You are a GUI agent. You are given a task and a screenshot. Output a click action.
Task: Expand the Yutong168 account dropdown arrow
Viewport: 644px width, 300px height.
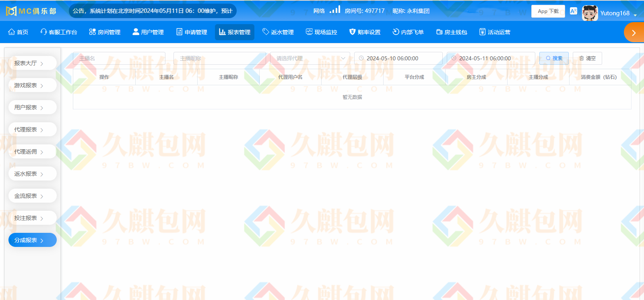[x=635, y=15]
